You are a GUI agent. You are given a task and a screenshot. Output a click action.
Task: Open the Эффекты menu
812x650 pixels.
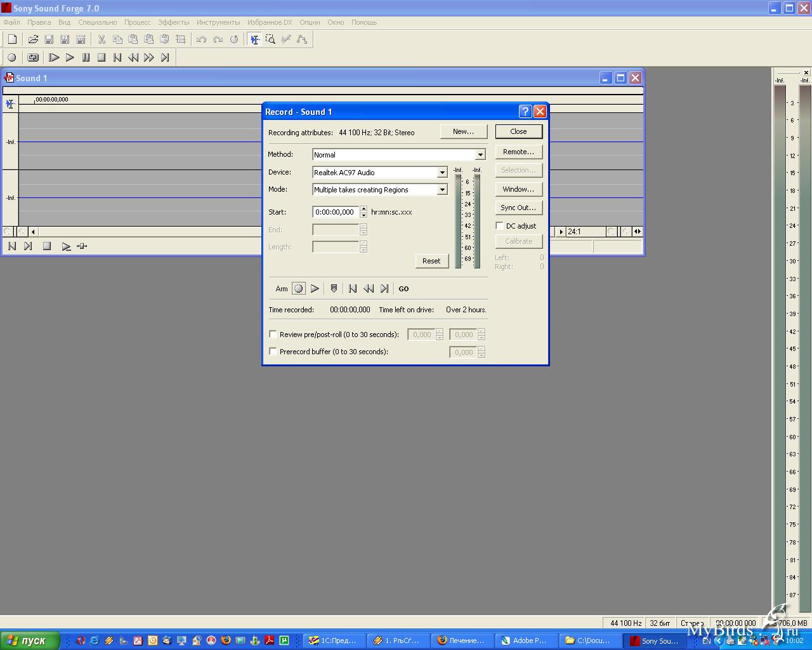174,22
